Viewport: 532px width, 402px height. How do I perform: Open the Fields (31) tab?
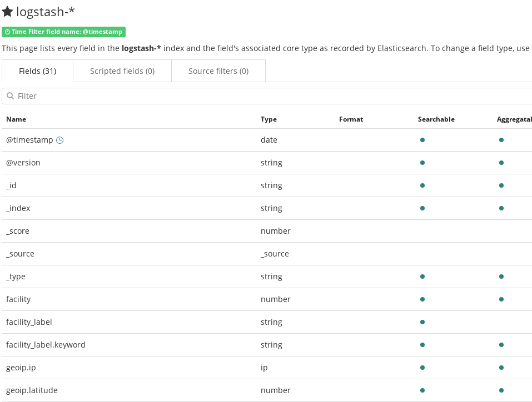click(x=37, y=71)
